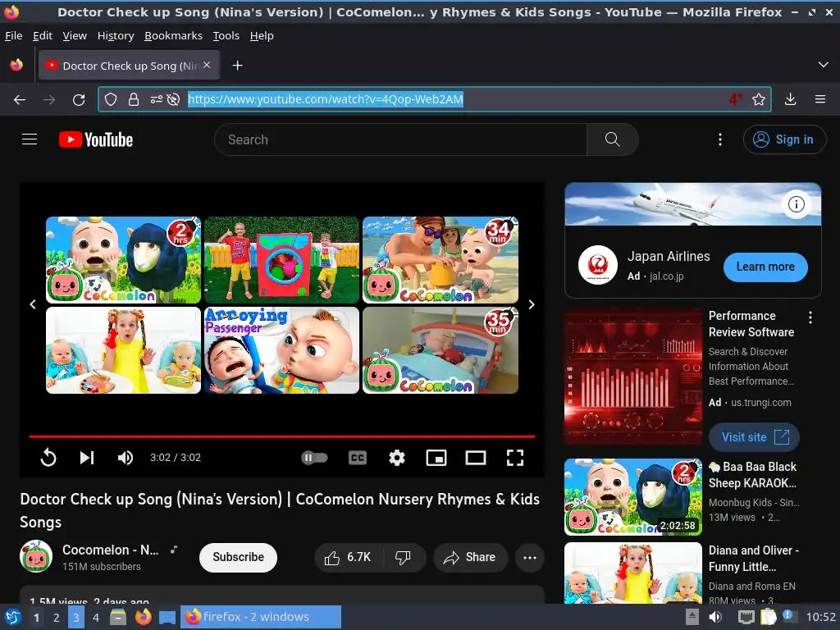Open the Tools menu
The image size is (840, 630).
[226, 35]
